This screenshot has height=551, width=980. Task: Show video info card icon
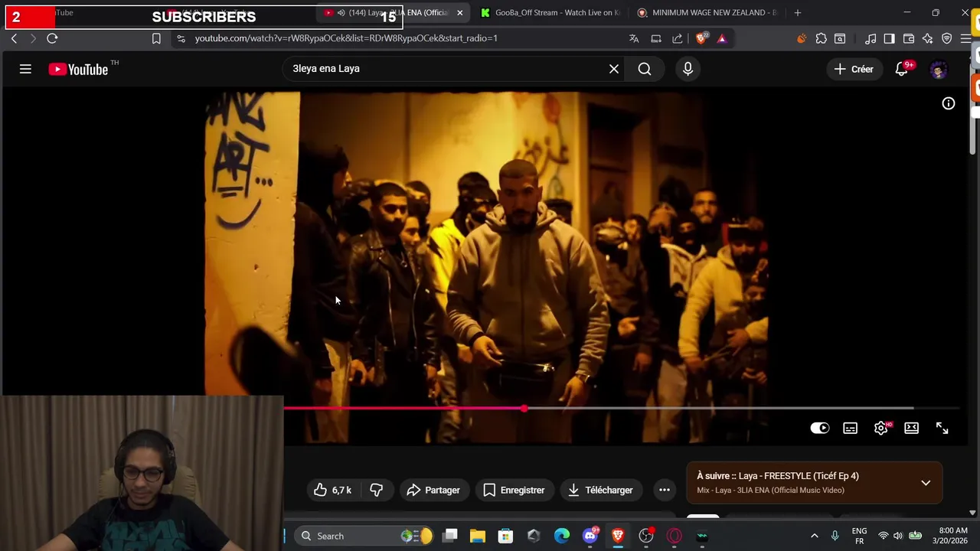coord(949,103)
